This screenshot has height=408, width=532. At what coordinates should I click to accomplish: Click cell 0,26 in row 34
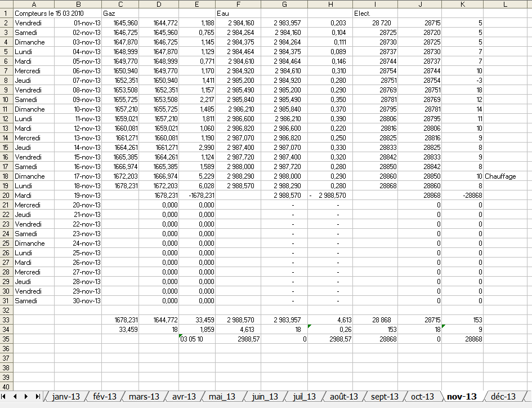tap(330, 330)
